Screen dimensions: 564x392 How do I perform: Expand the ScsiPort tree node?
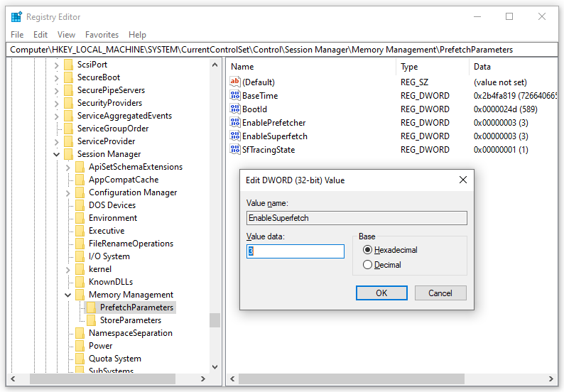pyautogui.click(x=57, y=65)
